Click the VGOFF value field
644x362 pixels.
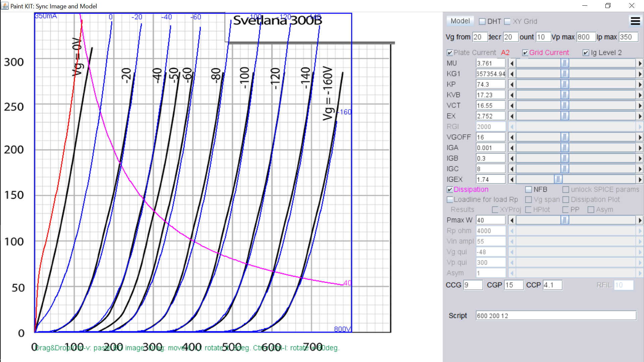click(x=491, y=137)
